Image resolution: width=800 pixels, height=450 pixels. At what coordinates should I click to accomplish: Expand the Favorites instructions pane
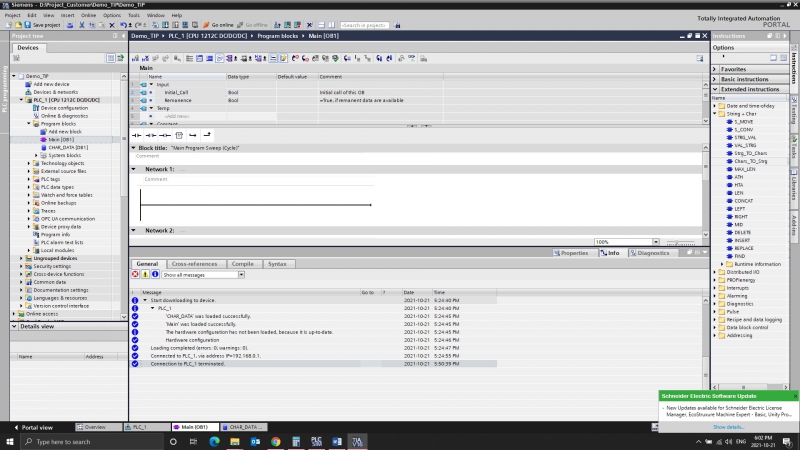pos(715,69)
